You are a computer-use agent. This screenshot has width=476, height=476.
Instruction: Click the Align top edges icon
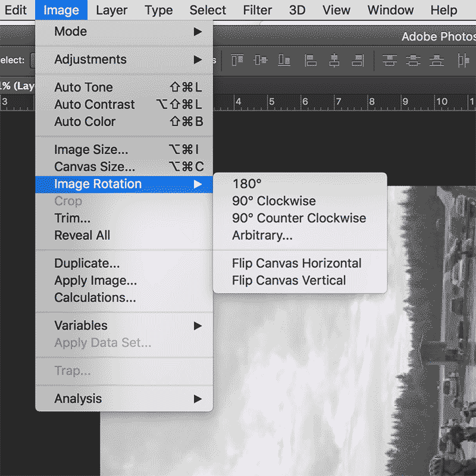tap(237, 60)
